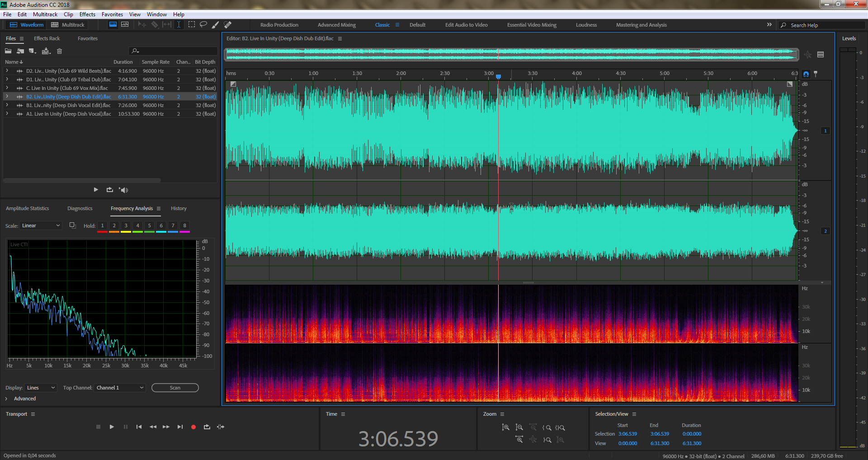This screenshot has width=868, height=460.
Task: Open the Effects menu
Action: click(x=87, y=14)
